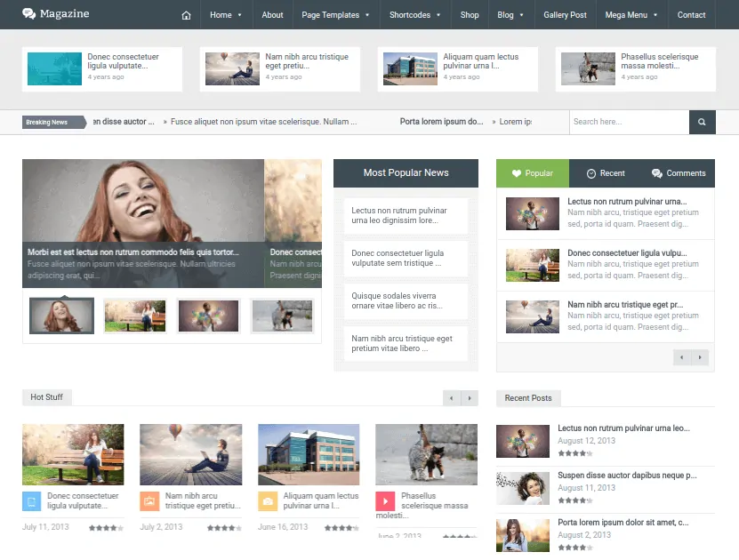Open Popular tab post Lectus non rutrum
Screen dimensions: 739x560
click(627, 202)
